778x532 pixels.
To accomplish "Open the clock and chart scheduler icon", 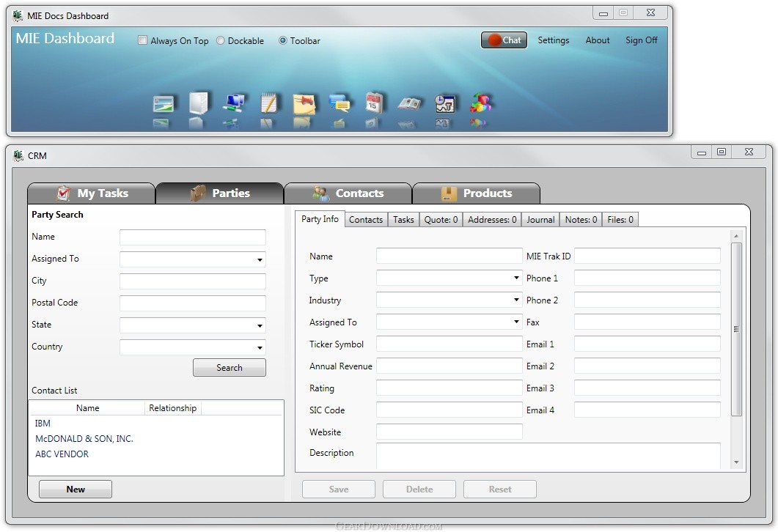I will pos(444,103).
